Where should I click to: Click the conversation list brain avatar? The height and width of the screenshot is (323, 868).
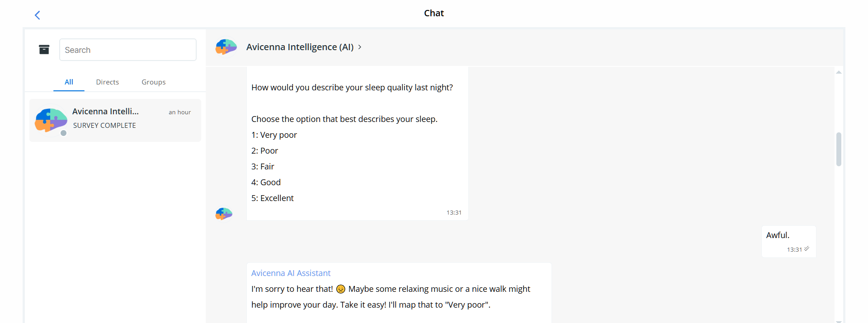51,120
